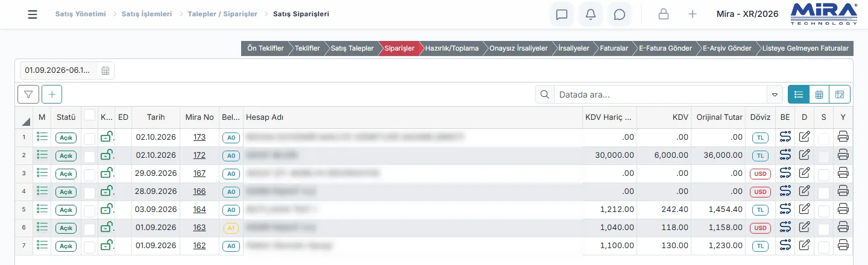Screen dimensions: 868x265
Task: Add a new order with plus button
Action: pos(52,94)
